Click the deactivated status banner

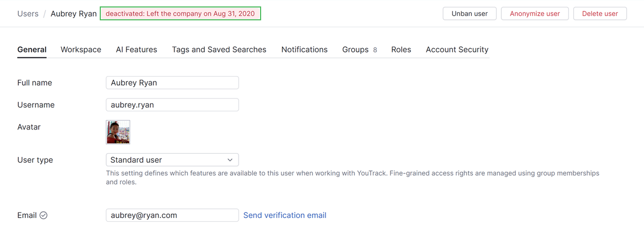[180, 13]
